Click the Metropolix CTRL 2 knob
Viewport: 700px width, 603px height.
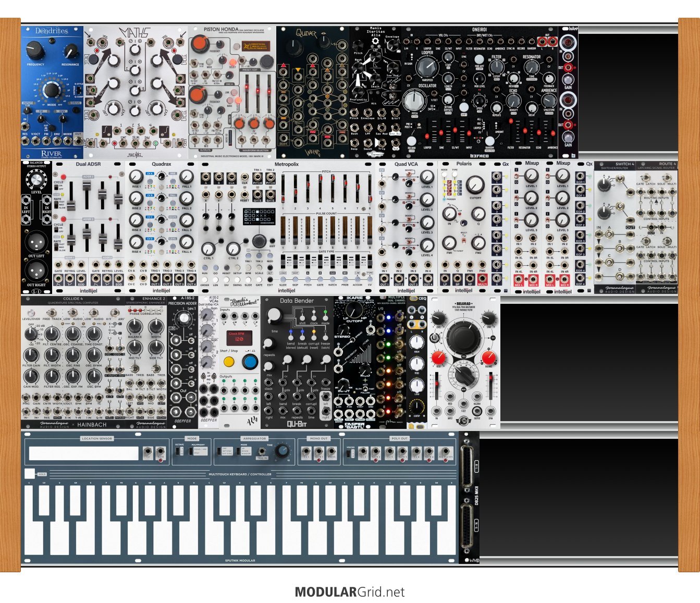coord(233,249)
